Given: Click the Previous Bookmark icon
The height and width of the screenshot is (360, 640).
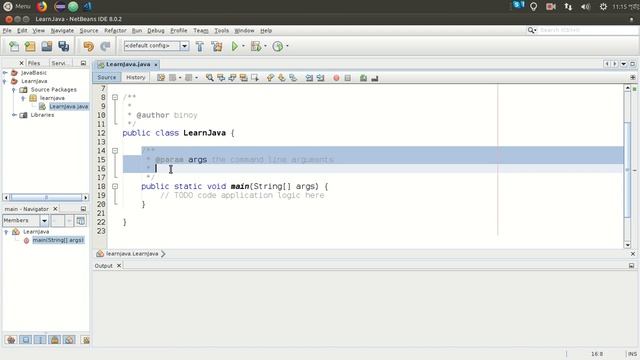Looking at the screenshot, I should pyautogui.click(x=270, y=78).
